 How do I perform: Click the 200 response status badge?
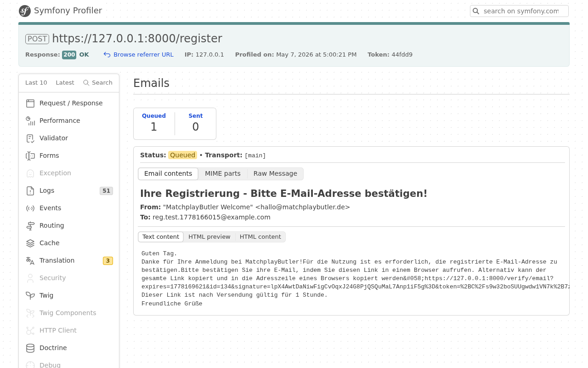pyautogui.click(x=69, y=55)
